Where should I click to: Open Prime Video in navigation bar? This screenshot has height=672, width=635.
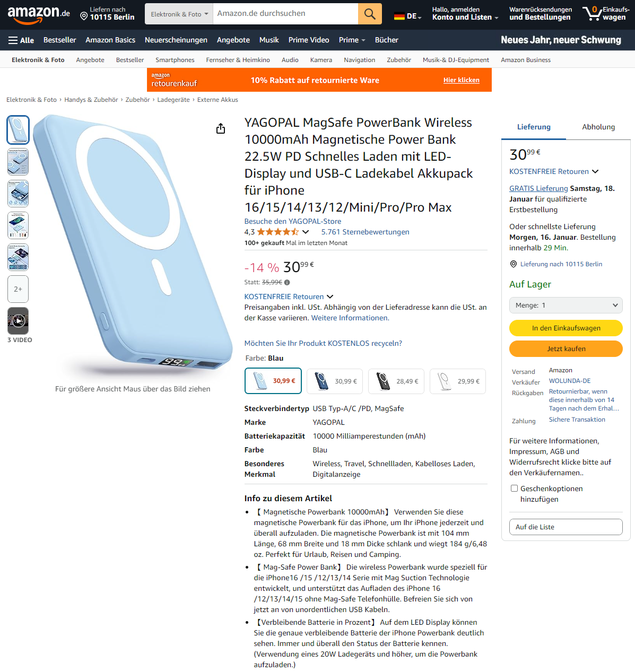point(309,40)
